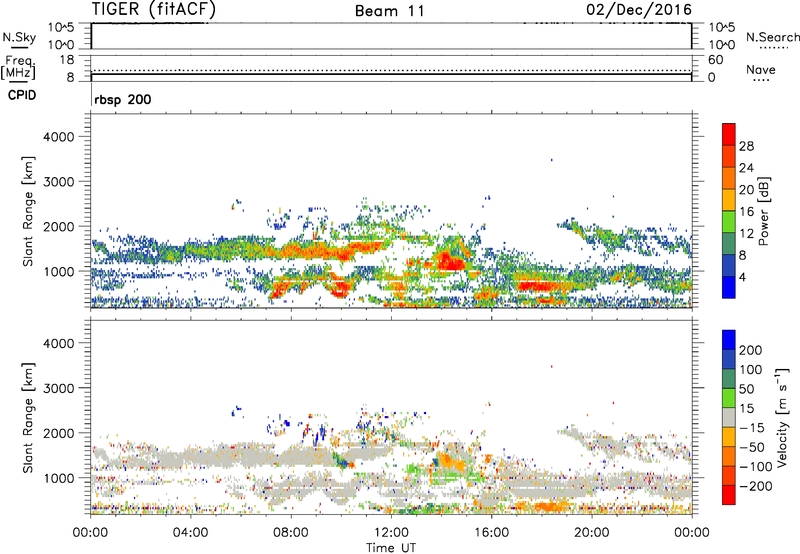Click the 'N.Search' legend label
The width and height of the screenshot is (800, 554).
[x=772, y=37]
